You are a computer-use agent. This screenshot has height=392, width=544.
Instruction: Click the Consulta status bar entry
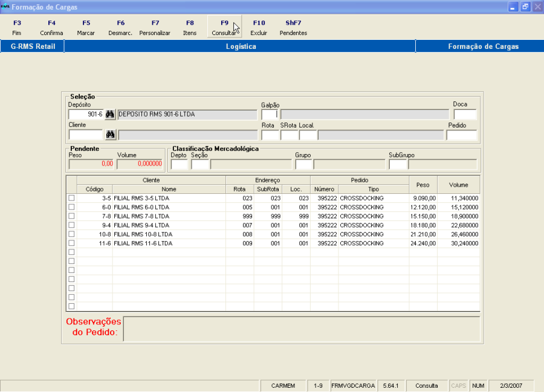click(427, 386)
